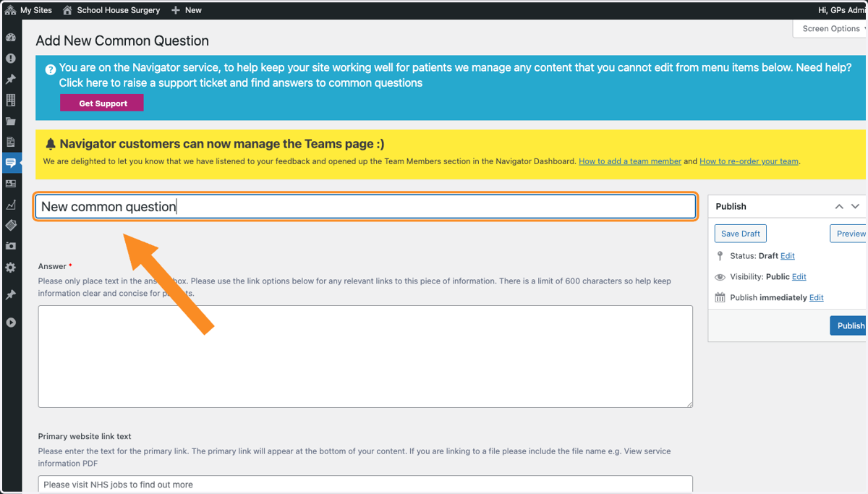Viewport: 868px width, 494px height.
Task: Click the Get Support button
Action: click(102, 103)
